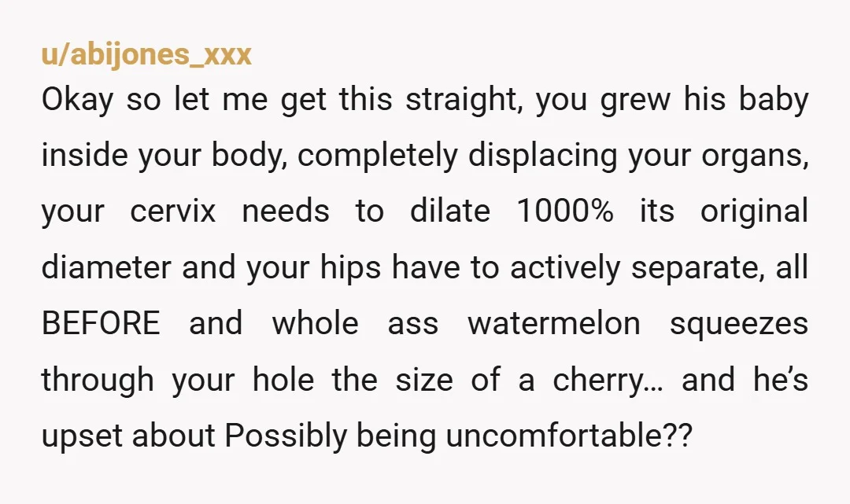Select the capitalized word "BEFORE"
The height and width of the screenshot is (504, 850).
[x=101, y=323]
